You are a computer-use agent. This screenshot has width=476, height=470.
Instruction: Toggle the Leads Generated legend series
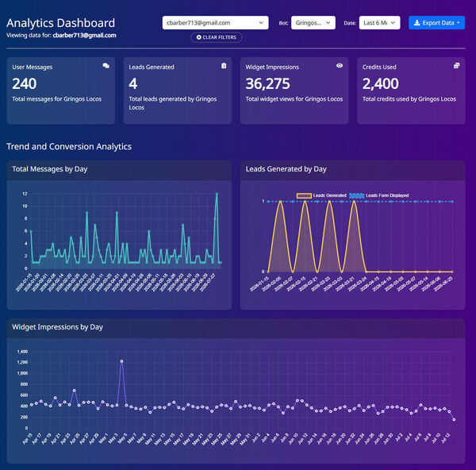[x=321, y=195]
